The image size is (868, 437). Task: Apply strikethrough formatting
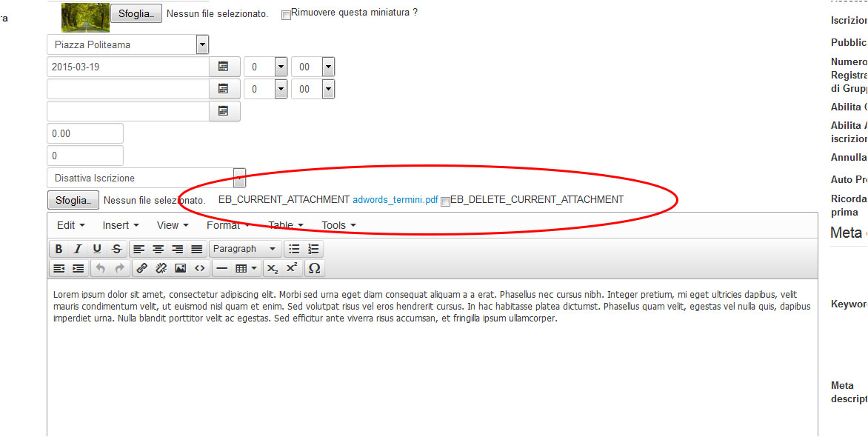pos(116,249)
